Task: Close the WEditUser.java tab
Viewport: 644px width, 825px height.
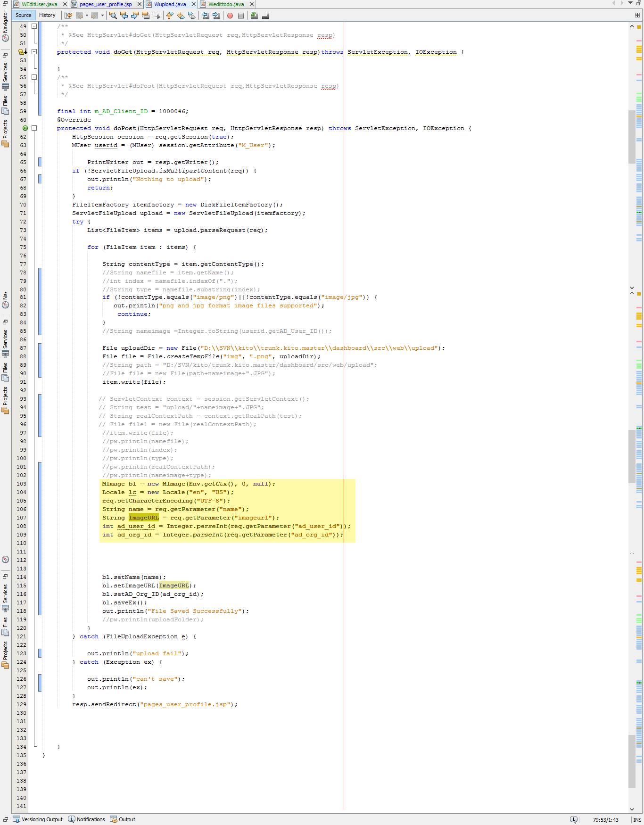Action: click(x=65, y=4)
